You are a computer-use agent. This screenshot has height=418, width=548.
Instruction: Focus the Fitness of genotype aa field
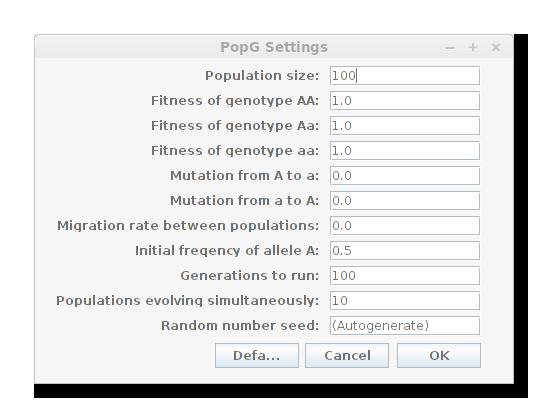[x=405, y=151]
